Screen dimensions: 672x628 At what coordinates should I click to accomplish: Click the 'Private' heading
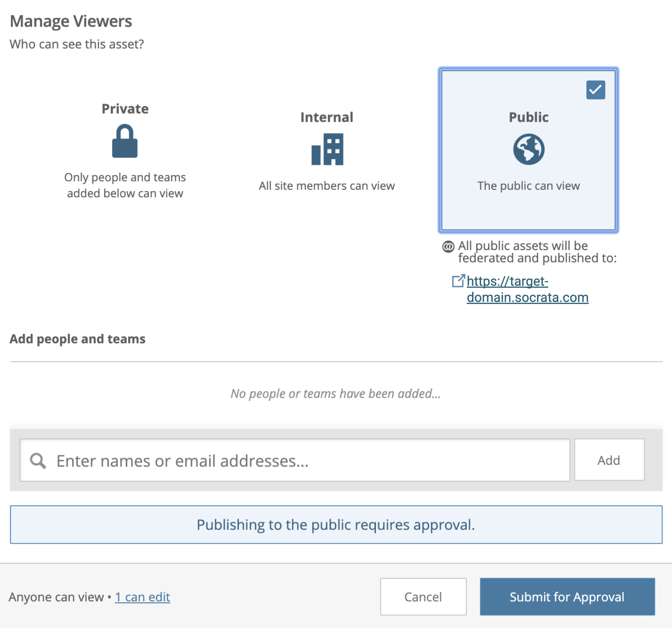(x=125, y=109)
